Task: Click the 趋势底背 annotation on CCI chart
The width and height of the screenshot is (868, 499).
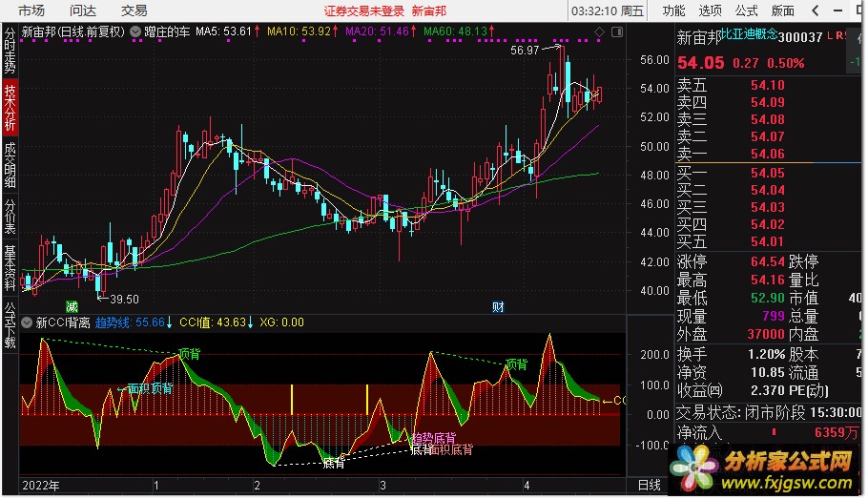Action: click(433, 439)
